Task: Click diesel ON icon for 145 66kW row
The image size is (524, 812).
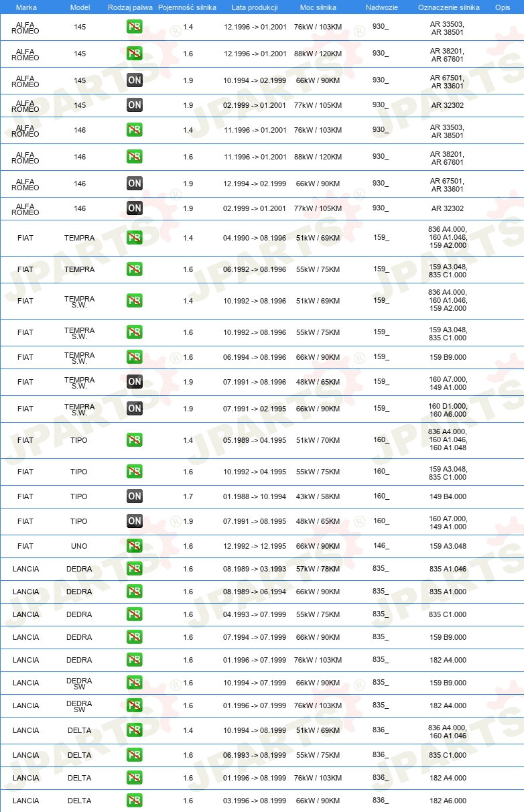Action: click(x=135, y=80)
